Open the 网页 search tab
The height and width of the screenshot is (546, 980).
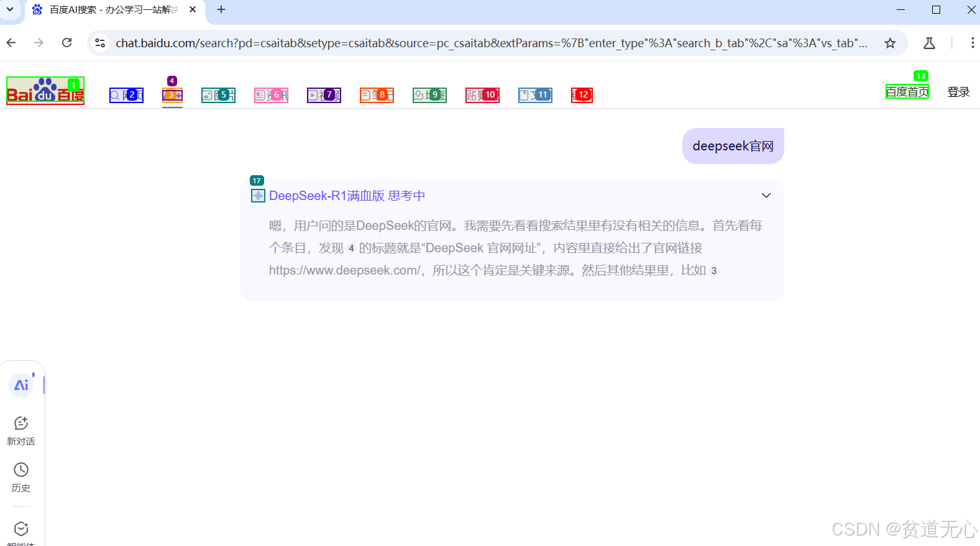[x=127, y=95]
